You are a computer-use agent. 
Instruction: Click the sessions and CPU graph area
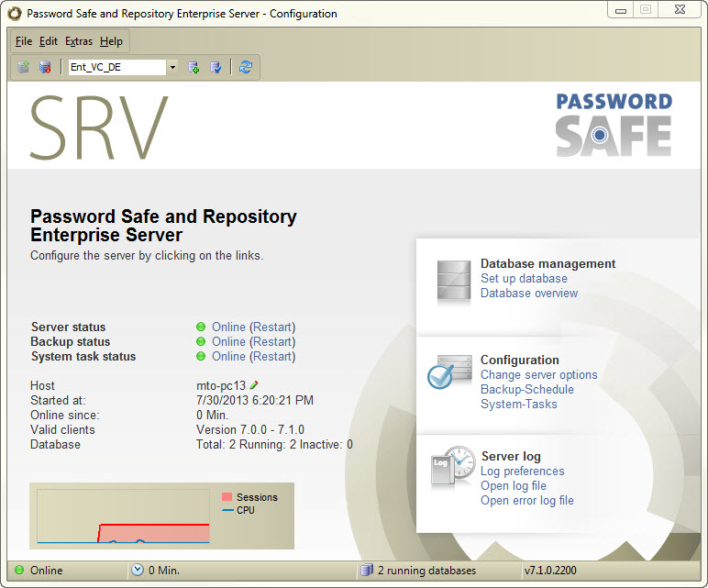pos(123,516)
